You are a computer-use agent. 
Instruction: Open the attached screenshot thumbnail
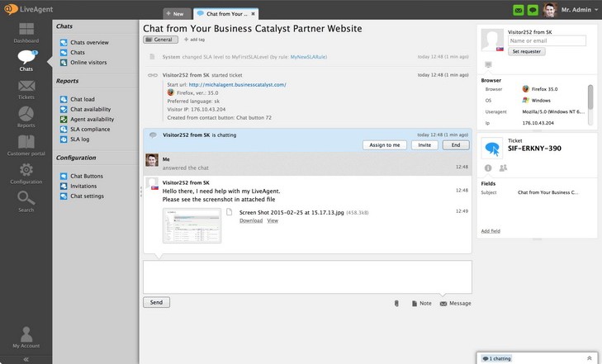pos(192,225)
